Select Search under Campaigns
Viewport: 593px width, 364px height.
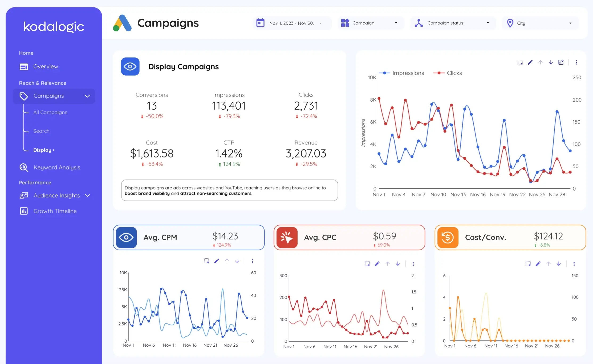point(41,131)
